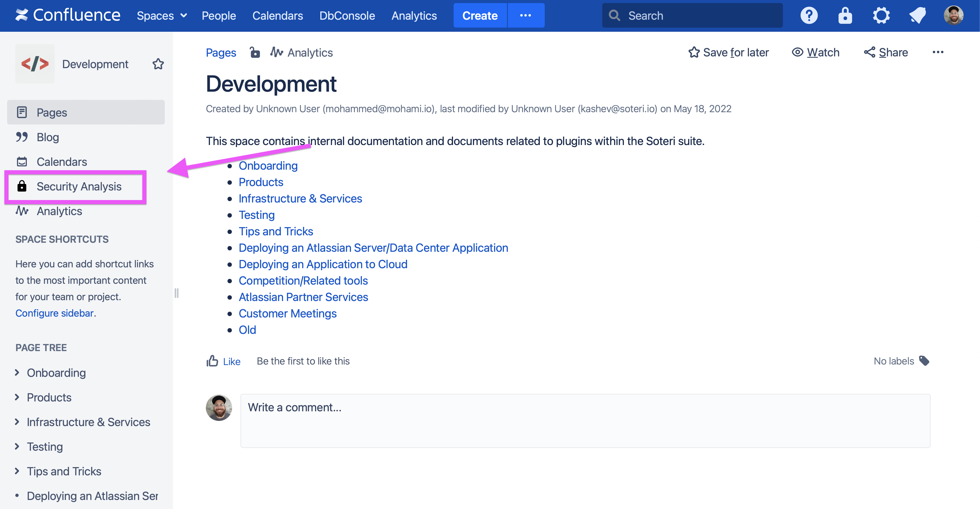Image resolution: width=980 pixels, height=509 pixels.
Task: Click the sidebar resize handle
Action: [177, 293]
